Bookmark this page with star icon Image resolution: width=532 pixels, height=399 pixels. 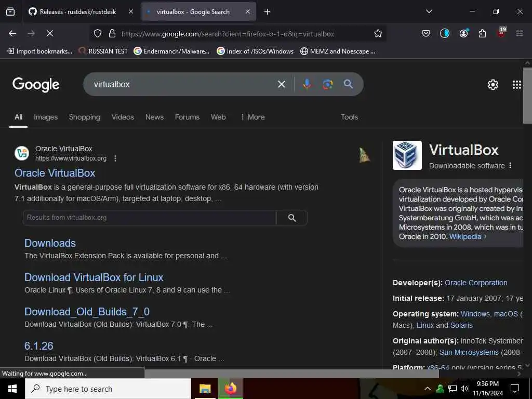click(x=378, y=33)
